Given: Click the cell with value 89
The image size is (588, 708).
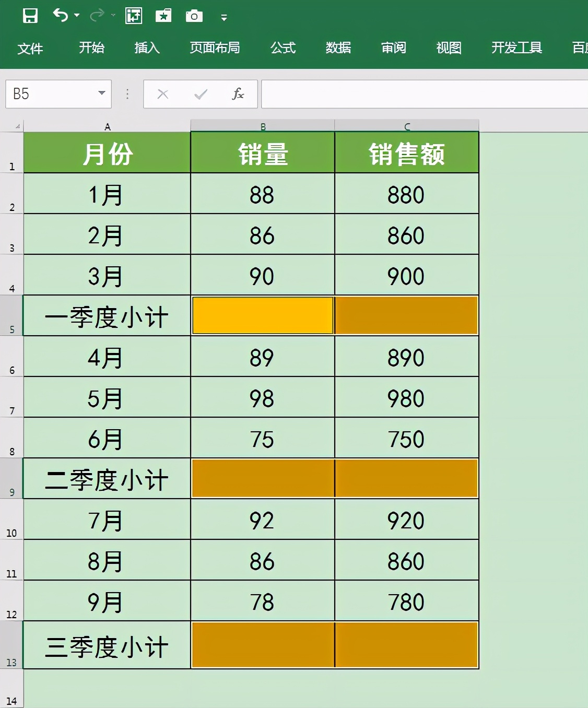Looking at the screenshot, I should pos(263,357).
